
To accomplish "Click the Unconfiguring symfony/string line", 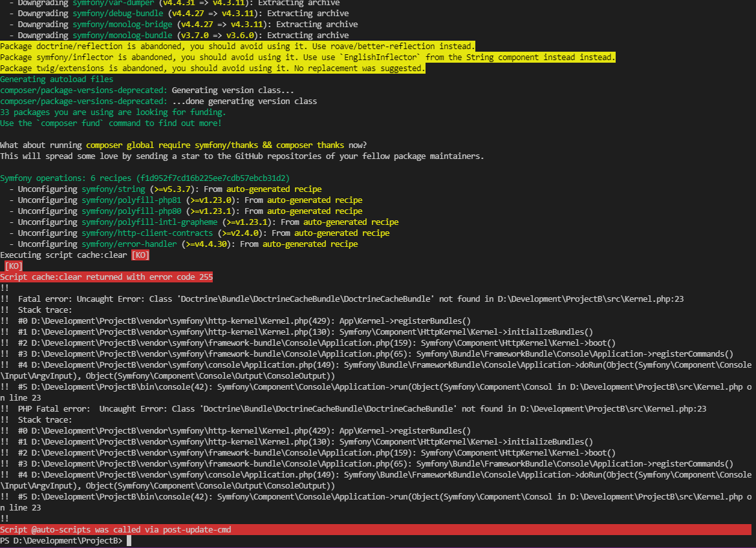I will coord(166,189).
